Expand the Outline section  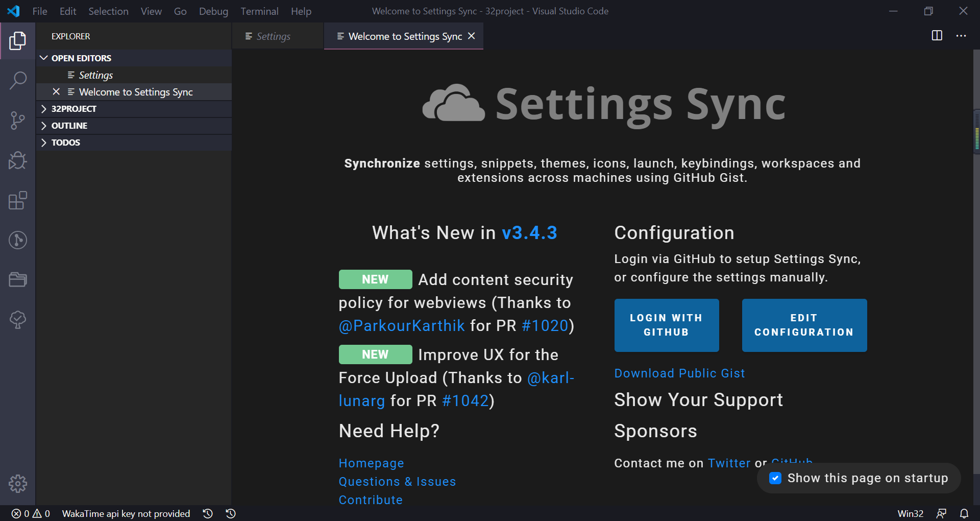pyautogui.click(x=134, y=125)
